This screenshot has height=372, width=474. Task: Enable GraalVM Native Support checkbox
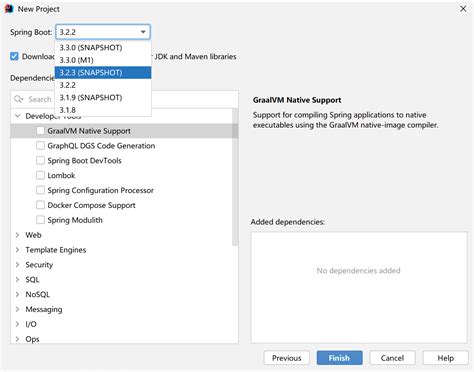click(40, 131)
